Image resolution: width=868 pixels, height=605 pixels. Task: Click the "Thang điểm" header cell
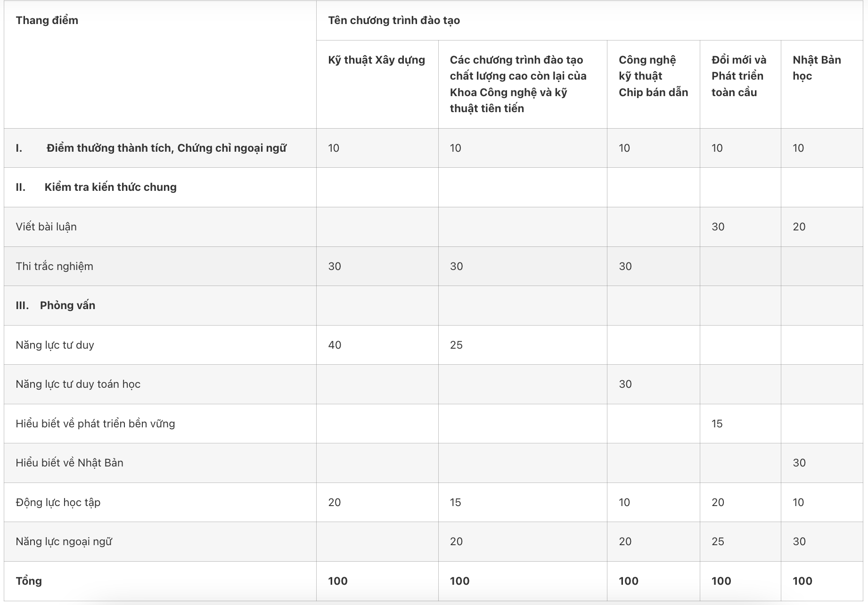coord(47,20)
